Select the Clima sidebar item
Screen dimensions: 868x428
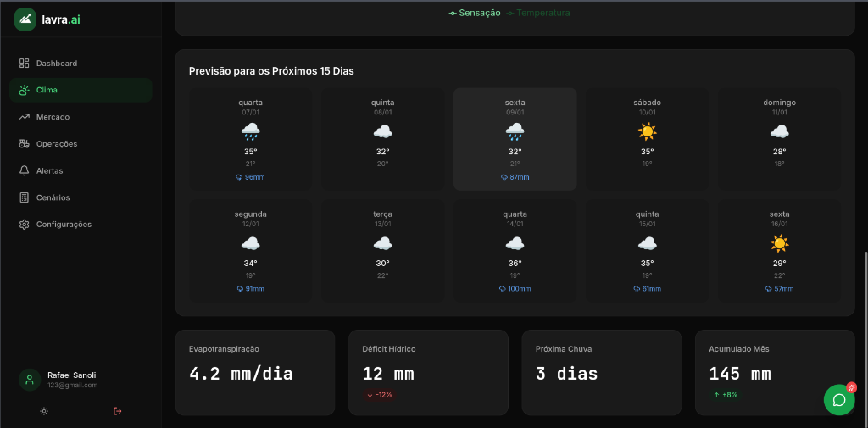(x=81, y=90)
